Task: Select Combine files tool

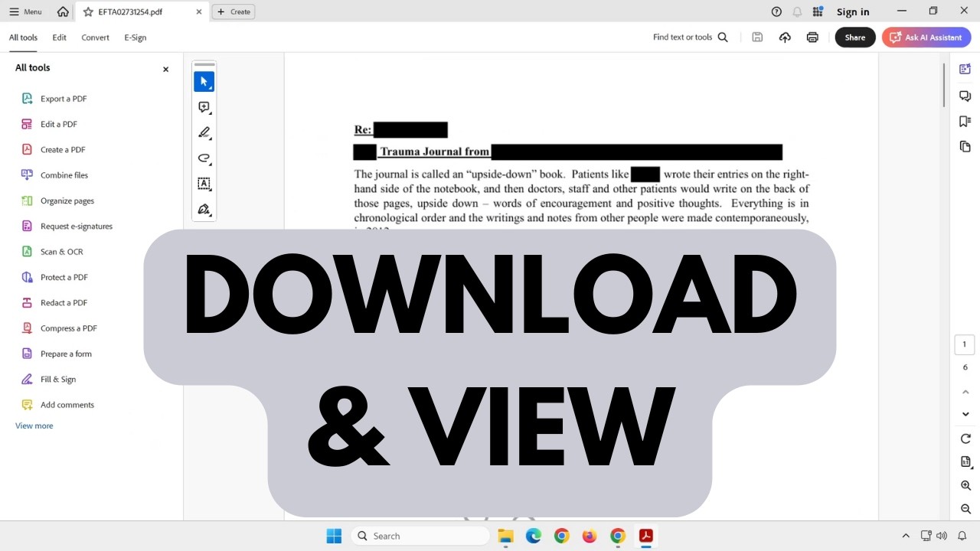Action: click(54, 175)
